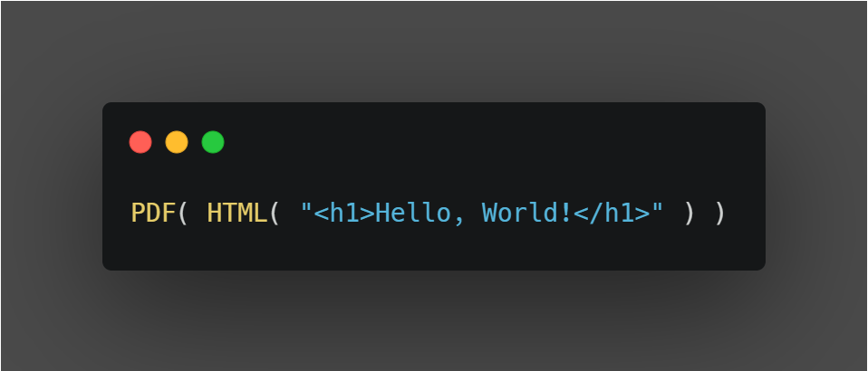Click the first closing parenthesis after the string
868x371 pixels.
click(x=690, y=214)
